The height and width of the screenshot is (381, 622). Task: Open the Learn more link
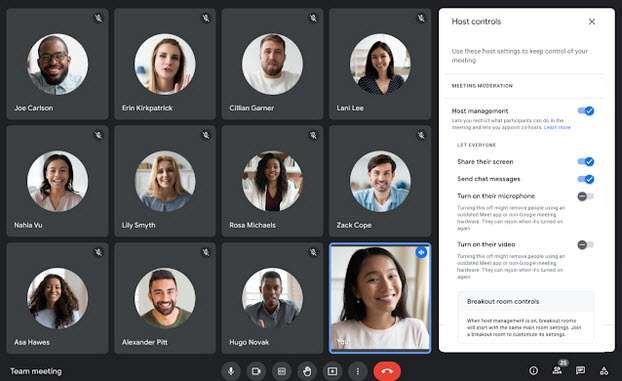coord(557,127)
